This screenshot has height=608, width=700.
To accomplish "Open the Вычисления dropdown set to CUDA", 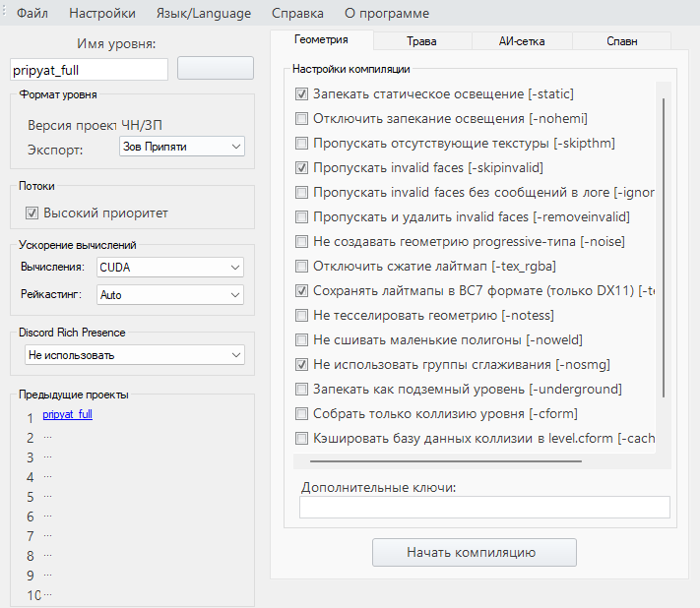I will (x=170, y=268).
